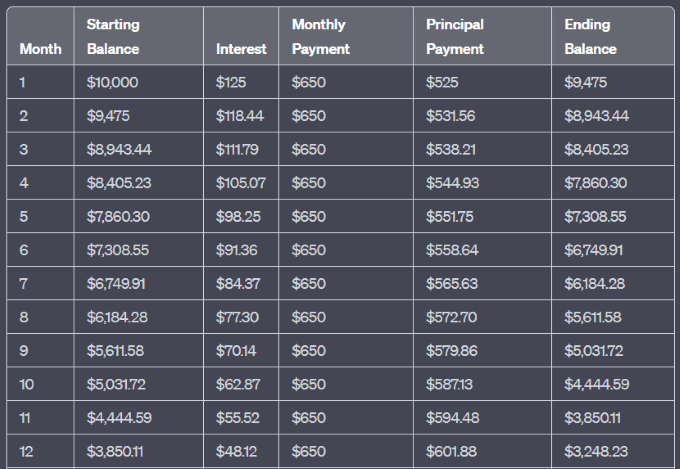Screen dimensions: 680x469
Task: Click the $531.56 principal payment cell
Action: point(482,116)
